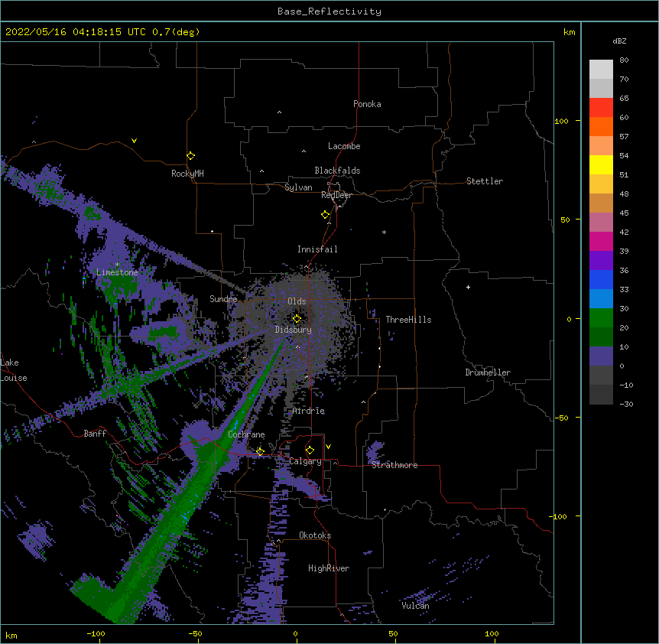Viewport: 659px width, 644px height.
Task: Select the Drumheller label
Action: coord(488,372)
